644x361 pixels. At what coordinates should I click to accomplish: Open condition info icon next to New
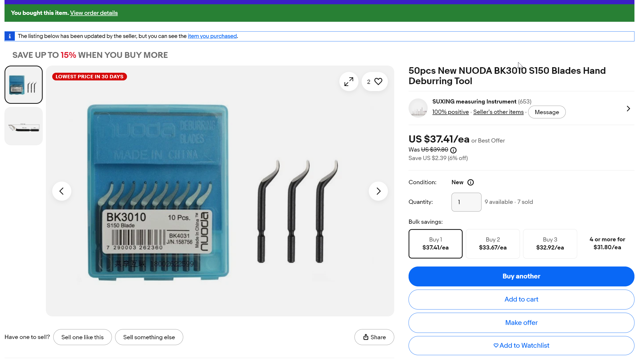click(x=471, y=182)
